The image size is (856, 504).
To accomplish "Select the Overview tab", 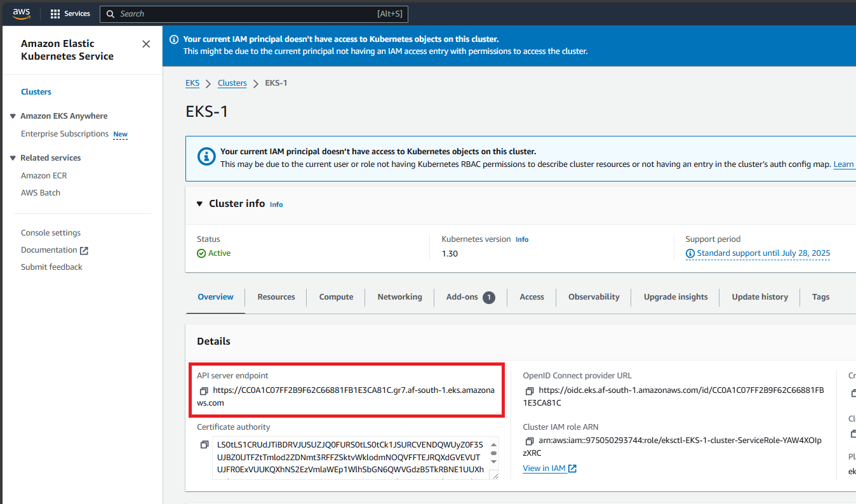I will pyautogui.click(x=216, y=297).
